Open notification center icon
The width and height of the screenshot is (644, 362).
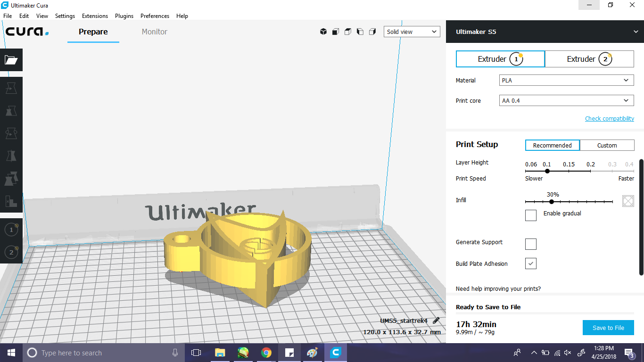pyautogui.click(x=629, y=353)
